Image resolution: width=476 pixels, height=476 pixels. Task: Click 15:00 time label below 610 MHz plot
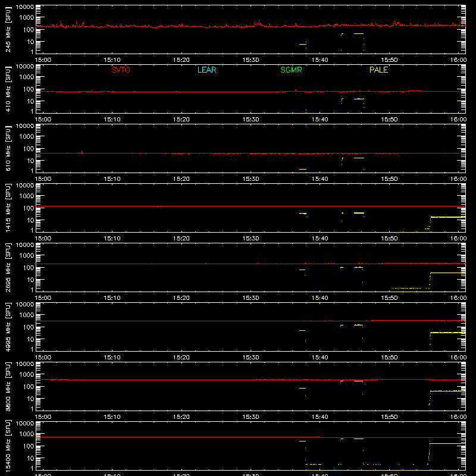point(43,179)
